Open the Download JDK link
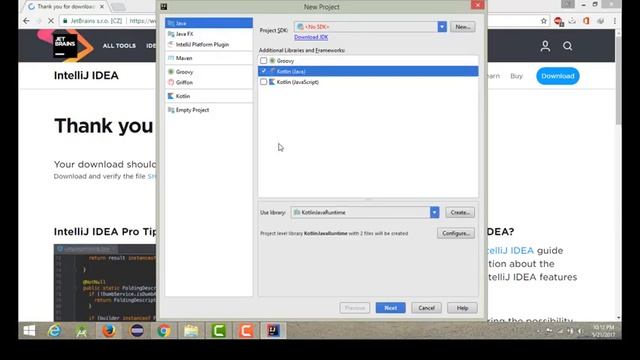 311,37
